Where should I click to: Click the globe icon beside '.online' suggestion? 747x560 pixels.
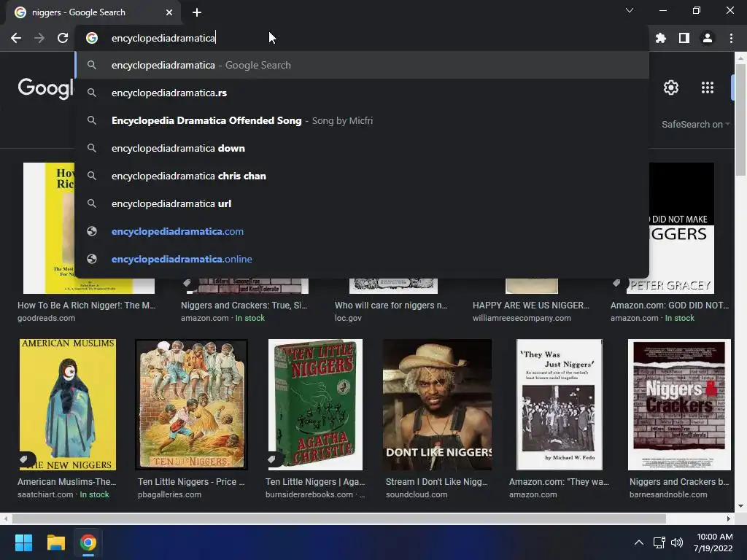(92, 259)
